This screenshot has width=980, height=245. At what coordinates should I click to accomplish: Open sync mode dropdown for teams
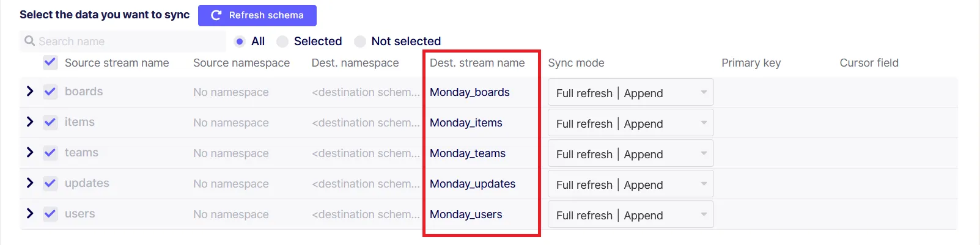pyautogui.click(x=631, y=153)
